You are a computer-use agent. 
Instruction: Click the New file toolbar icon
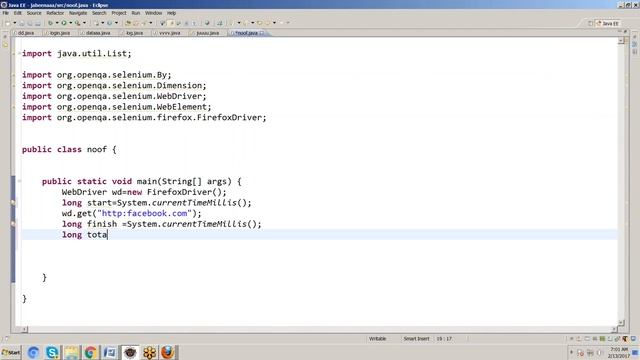(x=8, y=23)
